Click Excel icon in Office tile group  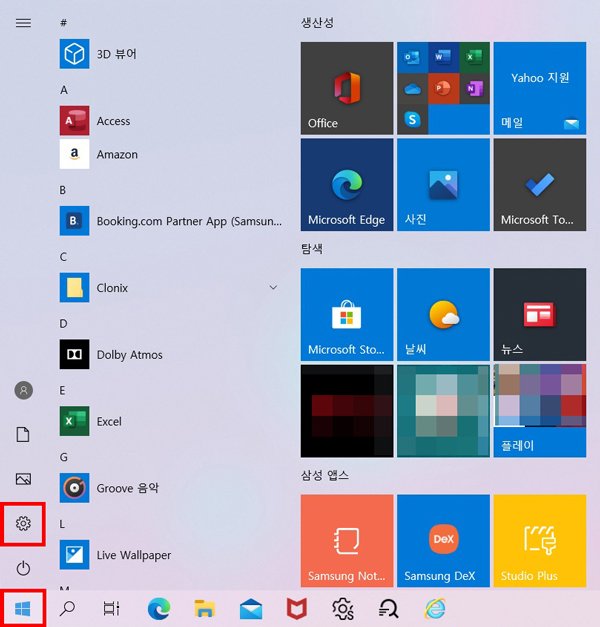point(474,57)
